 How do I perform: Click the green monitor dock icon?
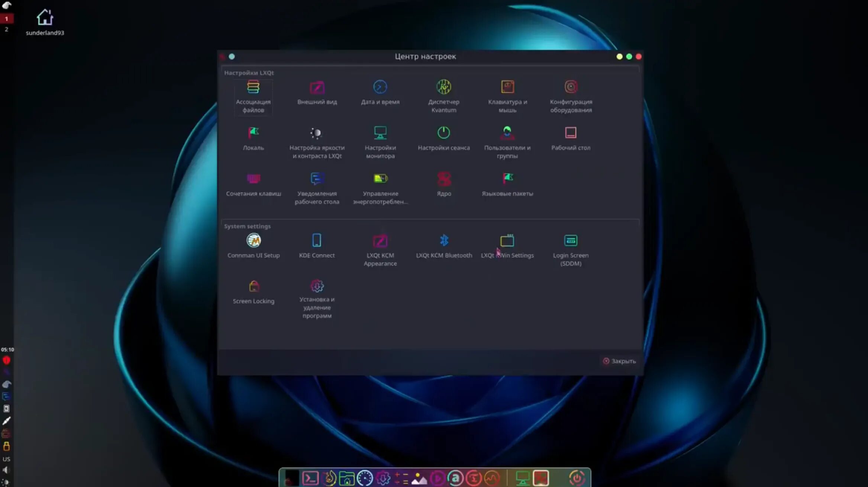[x=522, y=478]
